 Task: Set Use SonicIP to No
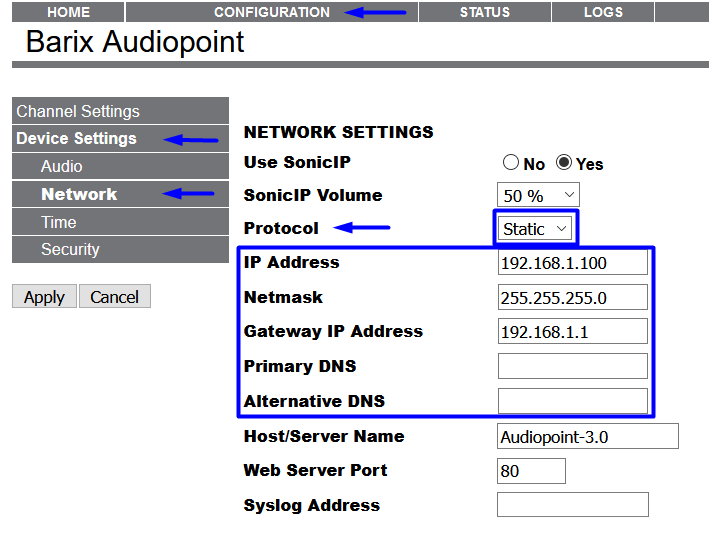pyautogui.click(x=511, y=163)
